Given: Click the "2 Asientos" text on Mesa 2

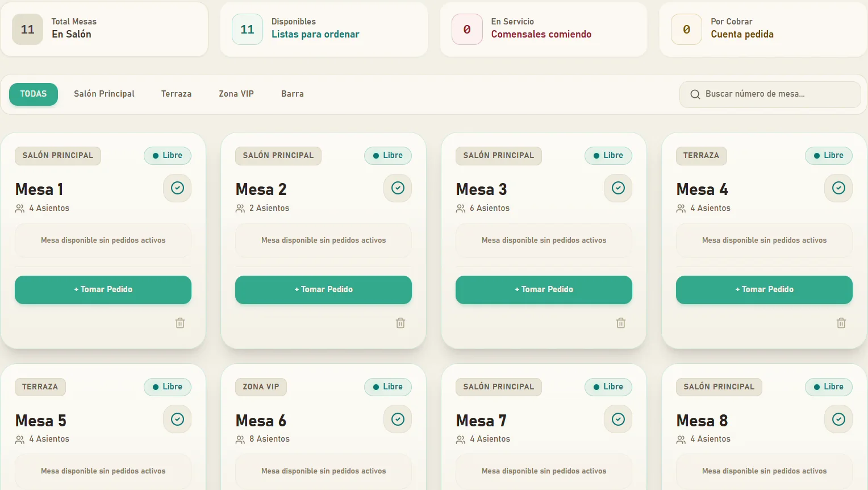Looking at the screenshot, I should click(x=269, y=208).
